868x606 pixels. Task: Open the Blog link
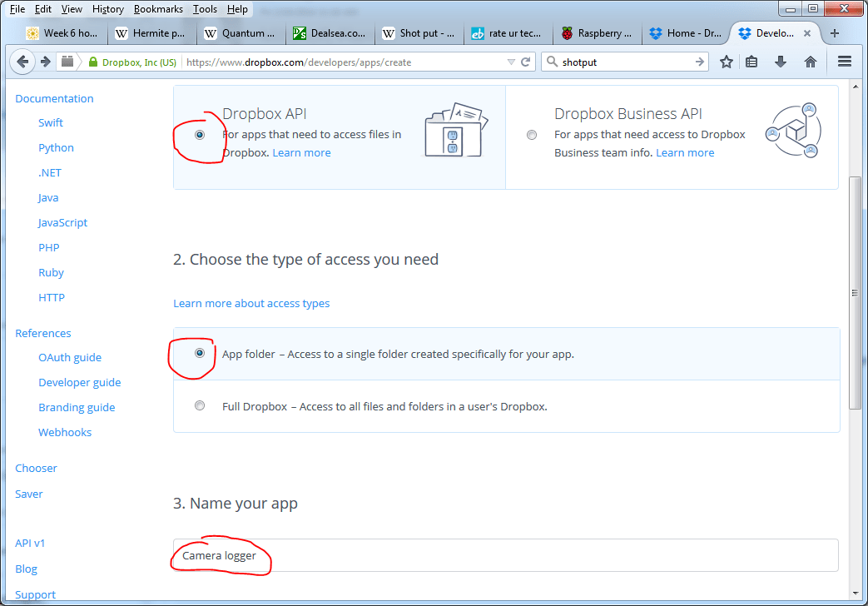tap(26, 569)
